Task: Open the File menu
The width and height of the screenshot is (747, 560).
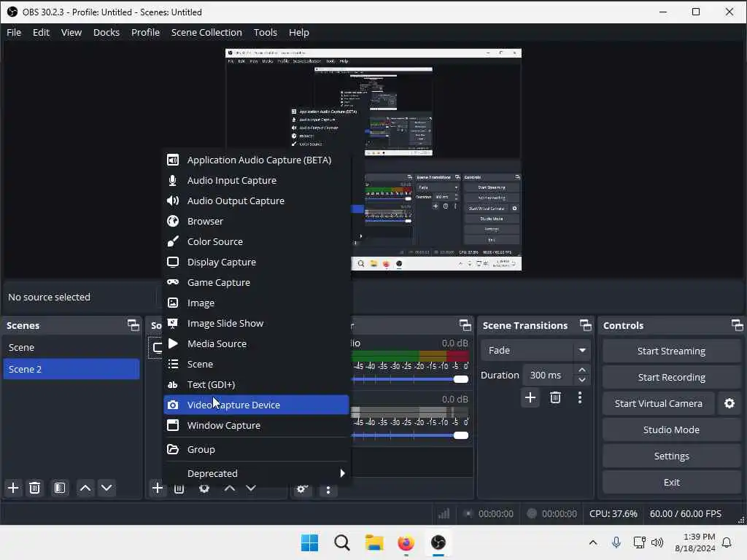Action: point(14,32)
